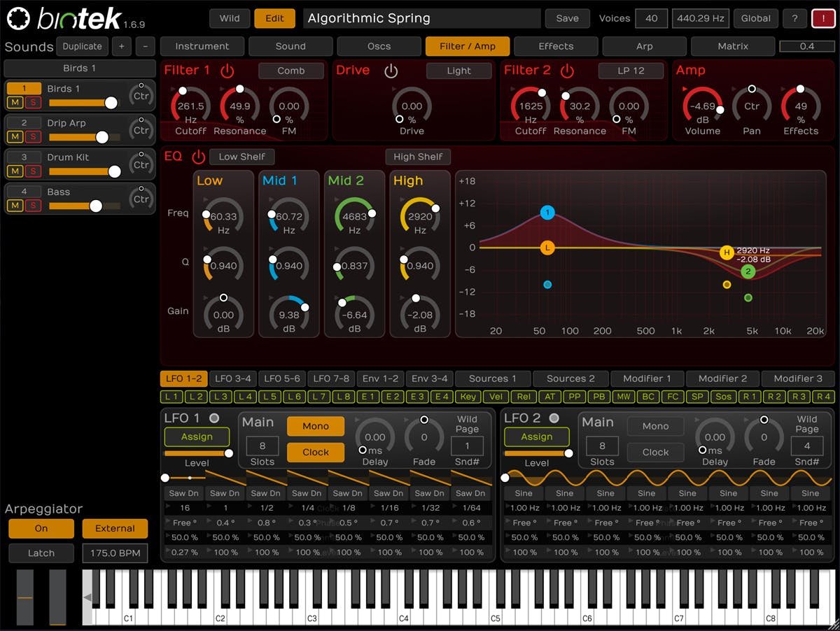Screen dimensions: 840x631
Task: Switch to the Instrument tab
Action: click(202, 46)
